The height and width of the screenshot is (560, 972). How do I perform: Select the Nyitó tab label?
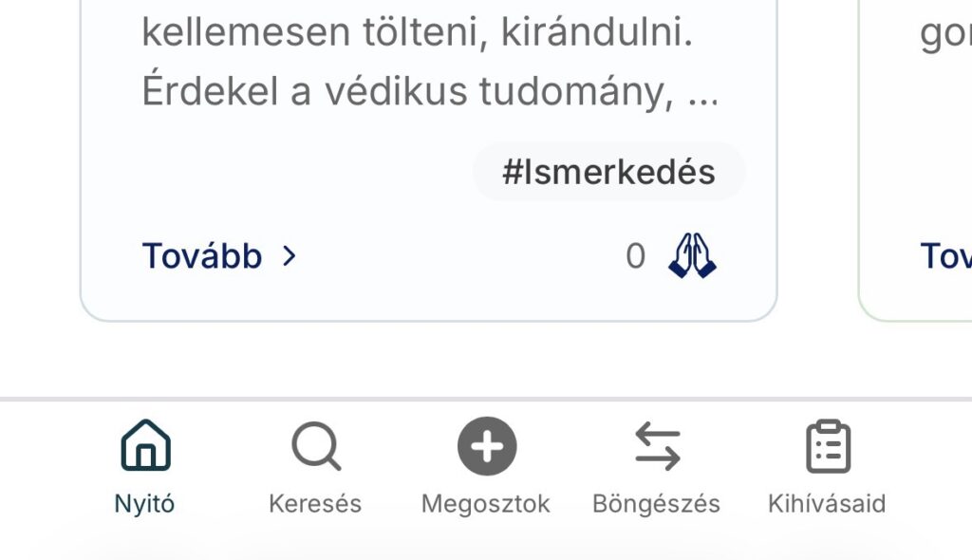(144, 503)
